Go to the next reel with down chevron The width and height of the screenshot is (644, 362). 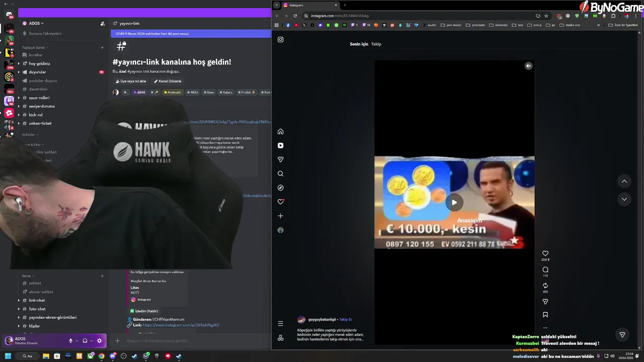point(624,199)
